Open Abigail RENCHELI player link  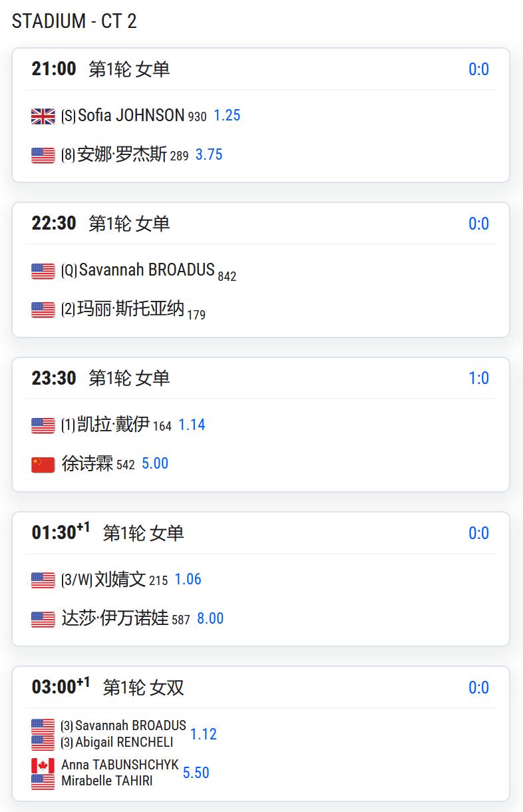pos(124,742)
